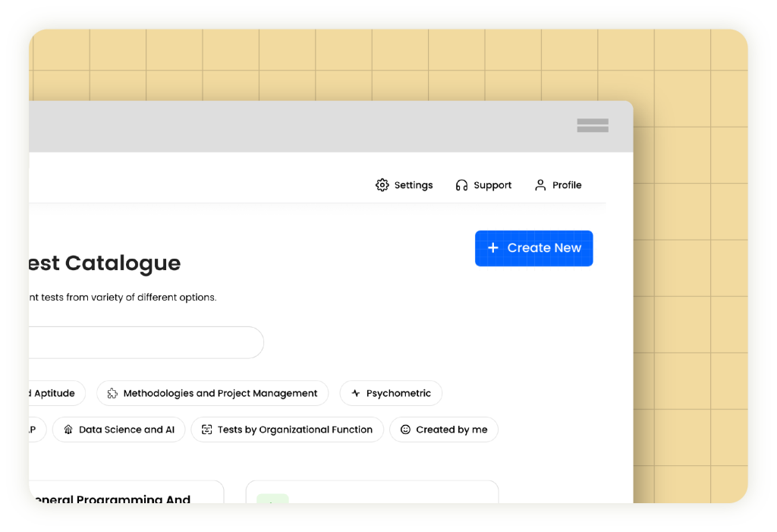The image size is (777, 532).
Task: Open the hamburger menu in the title bar
Action: click(592, 125)
